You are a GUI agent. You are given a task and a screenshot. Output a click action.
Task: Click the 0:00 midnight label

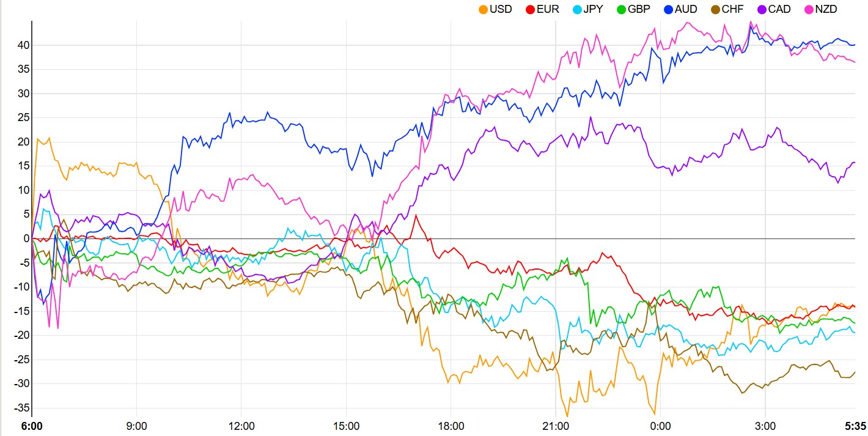[x=660, y=426]
